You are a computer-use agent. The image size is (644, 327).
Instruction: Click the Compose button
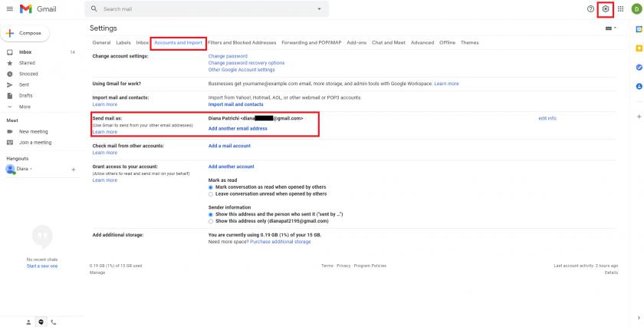[25, 33]
